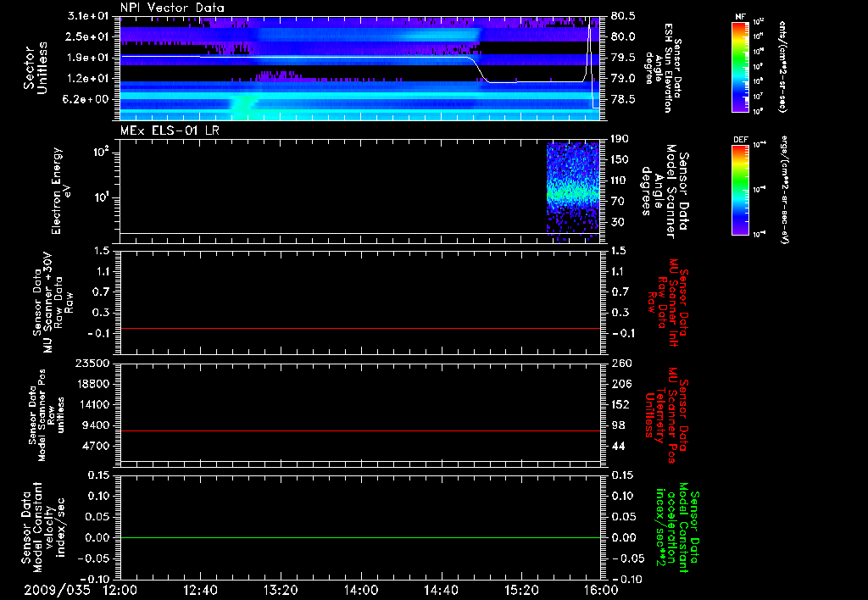
Task: Click the "MEx ELS-01 LR" panel title
Action: click(170, 131)
